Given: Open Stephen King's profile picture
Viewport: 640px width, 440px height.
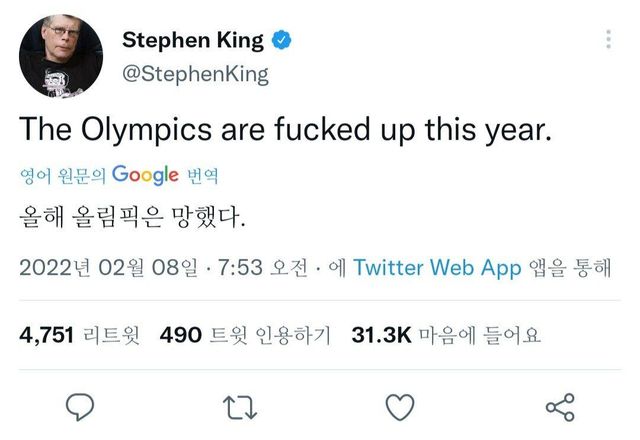Looking at the screenshot, I should (61, 56).
